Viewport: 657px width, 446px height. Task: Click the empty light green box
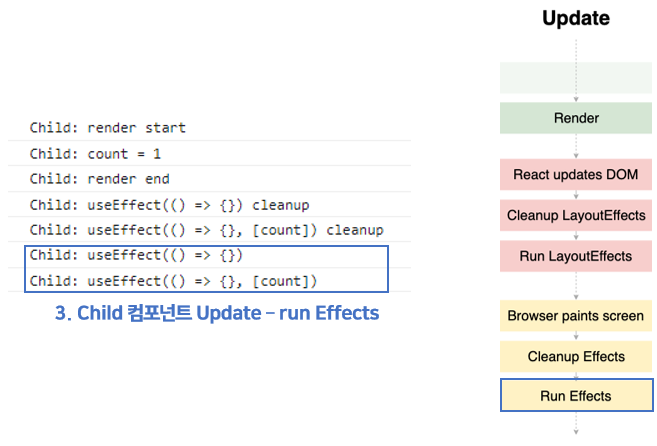click(x=576, y=77)
